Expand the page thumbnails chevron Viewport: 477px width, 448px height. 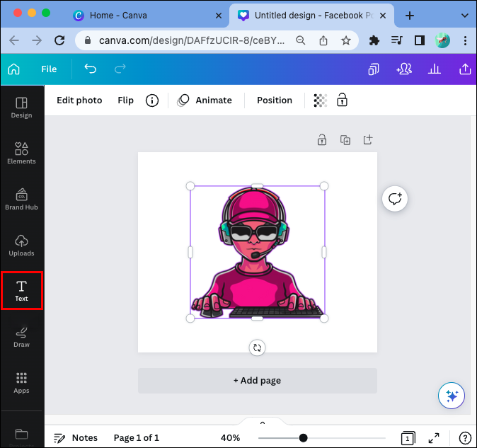pos(263,423)
